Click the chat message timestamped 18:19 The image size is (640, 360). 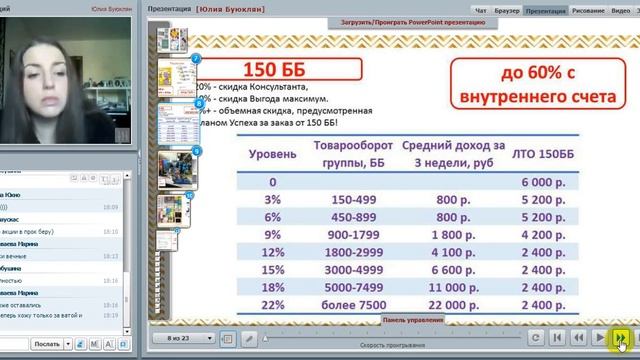pyautogui.click(x=60, y=316)
